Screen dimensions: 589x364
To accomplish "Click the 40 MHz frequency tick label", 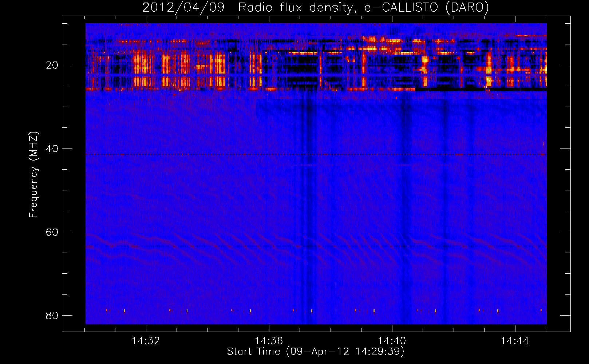I will click(x=52, y=149).
